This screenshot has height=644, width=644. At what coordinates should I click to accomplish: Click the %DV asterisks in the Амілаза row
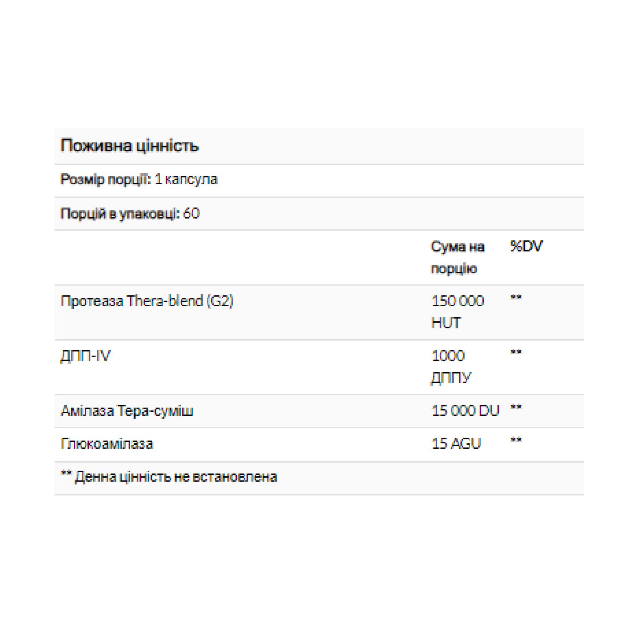516,408
